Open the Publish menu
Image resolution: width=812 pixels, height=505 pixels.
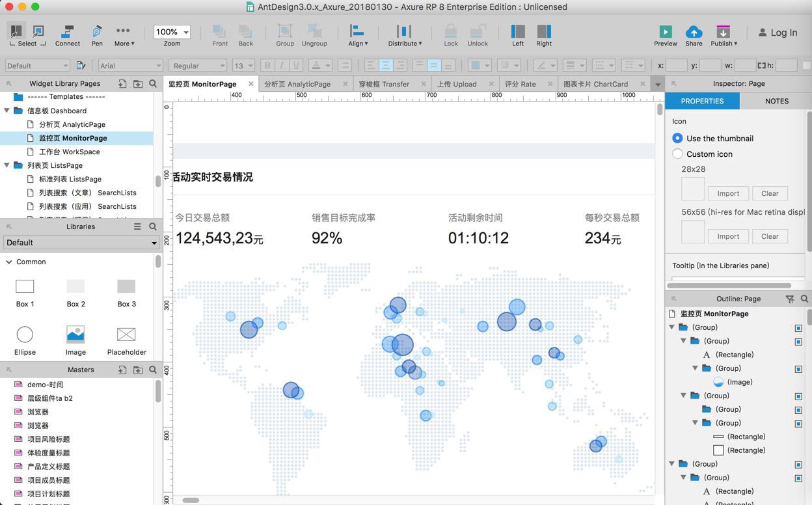pyautogui.click(x=724, y=36)
